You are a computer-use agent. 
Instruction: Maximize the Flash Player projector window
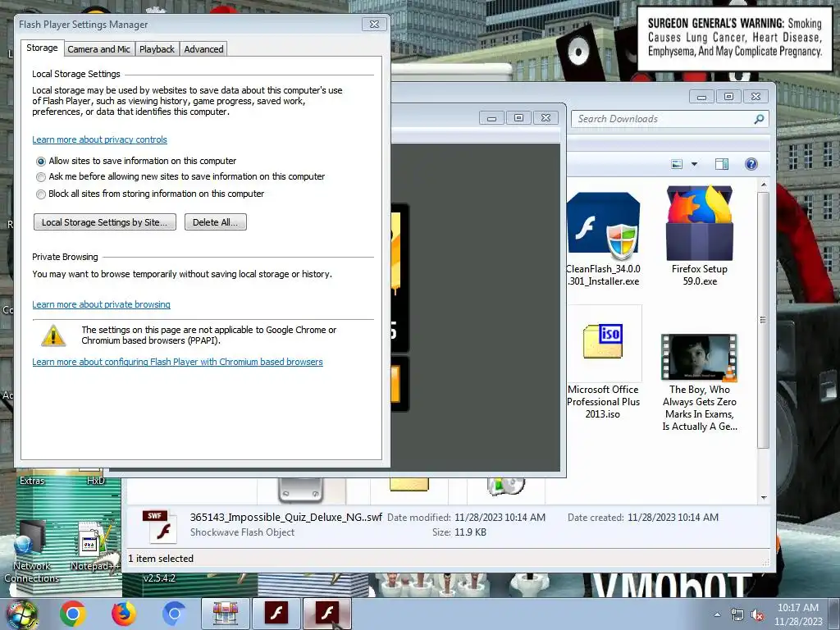[x=518, y=118]
